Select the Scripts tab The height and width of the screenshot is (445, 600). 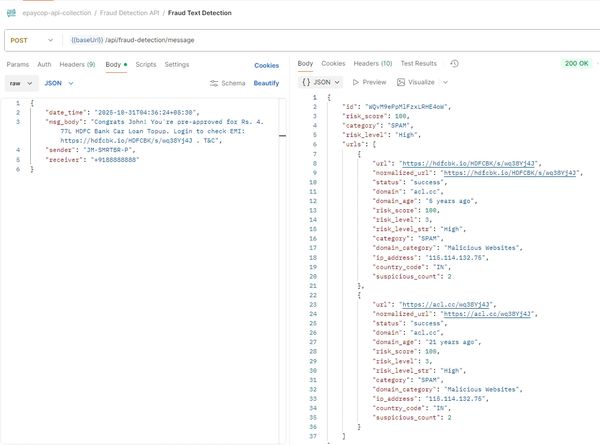point(146,64)
